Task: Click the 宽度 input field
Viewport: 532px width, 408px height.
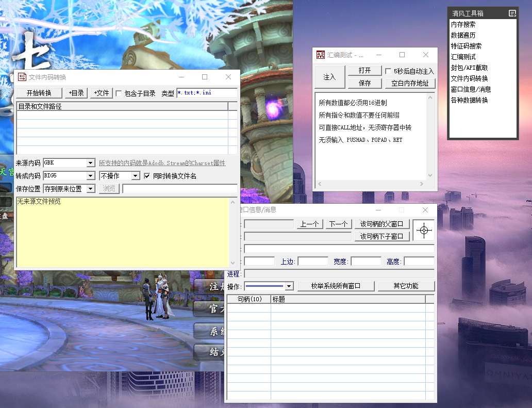Action: [x=366, y=262]
